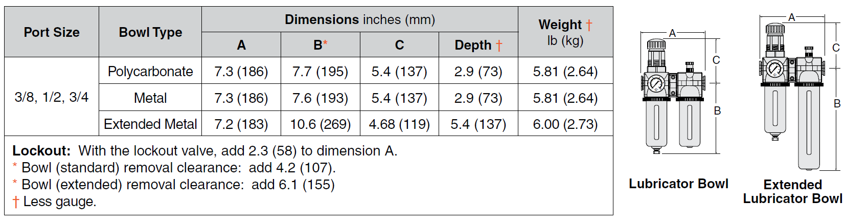Viewport: 868px width, 223px height.
Task: Select the Bowl Type column header
Action: 150,32
